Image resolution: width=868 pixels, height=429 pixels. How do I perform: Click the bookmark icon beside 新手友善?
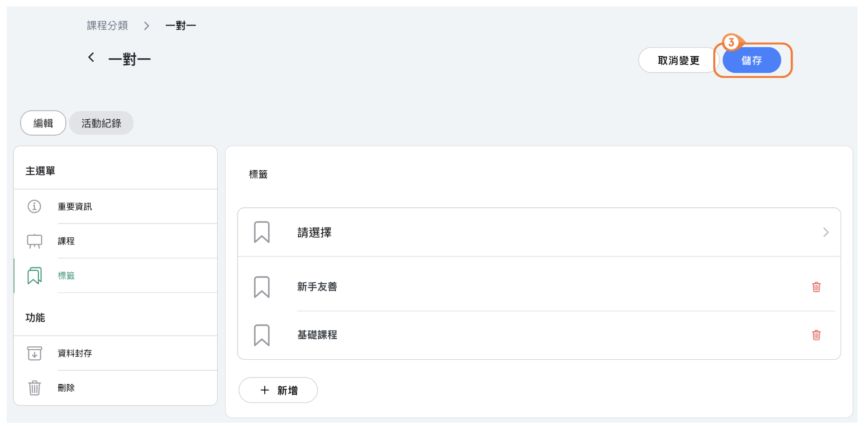click(x=262, y=287)
